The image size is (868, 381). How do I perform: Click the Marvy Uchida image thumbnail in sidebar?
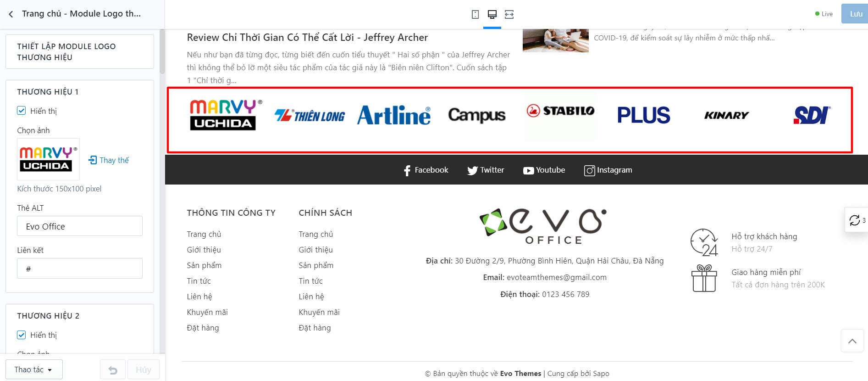click(48, 159)
